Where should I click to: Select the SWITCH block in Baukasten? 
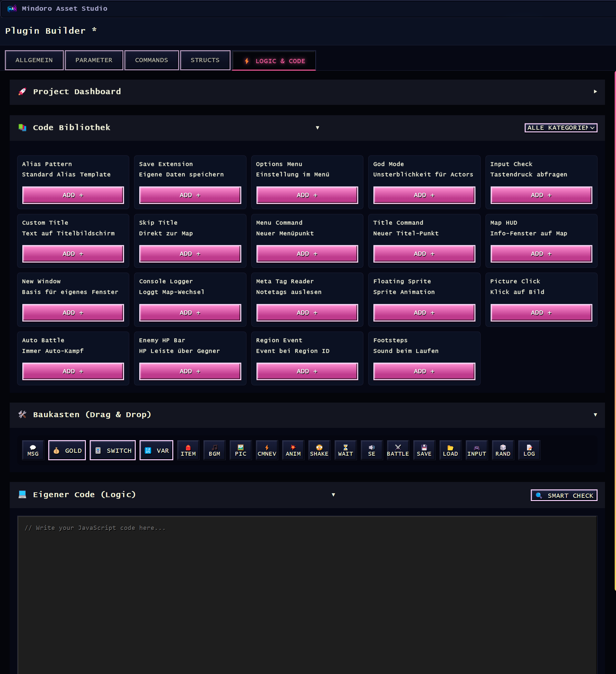pos(113,450)
